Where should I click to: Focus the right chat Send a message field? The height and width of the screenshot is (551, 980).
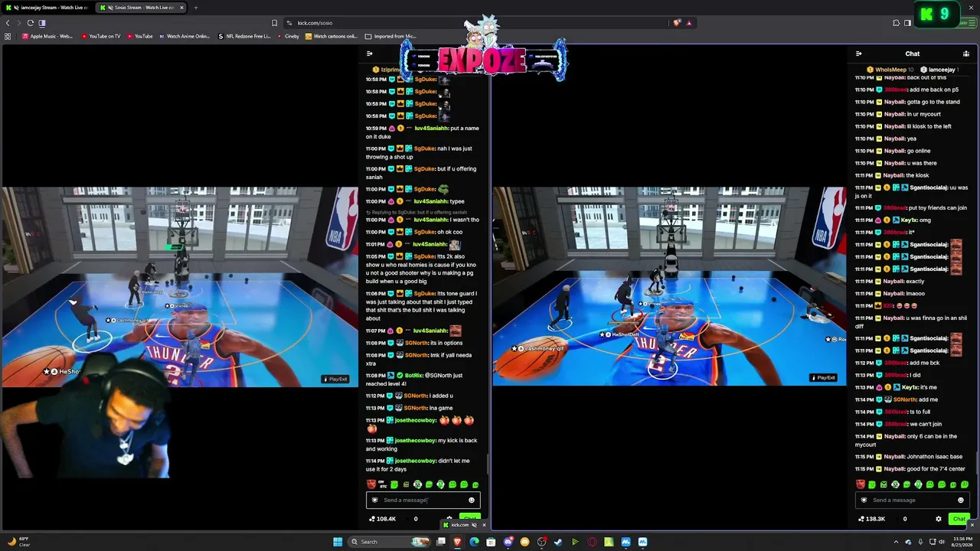912,500
